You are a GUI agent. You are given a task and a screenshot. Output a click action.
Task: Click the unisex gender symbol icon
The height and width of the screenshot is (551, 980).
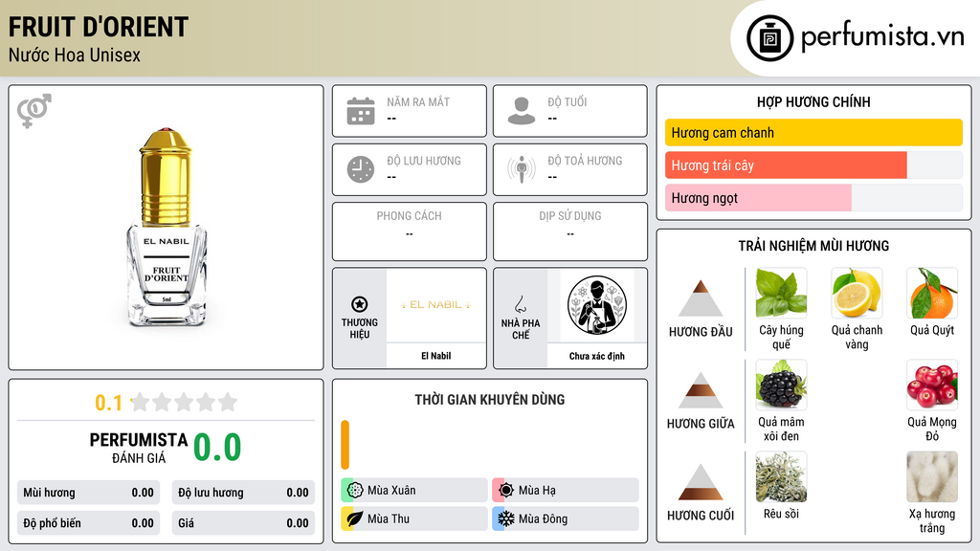pos(34,111)
